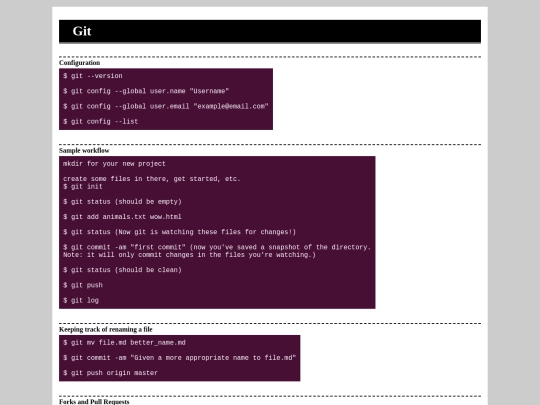Click the Forks and Pull Requests heading
The width and height of the screenshot is (540, 405).
tap(94, 402)
